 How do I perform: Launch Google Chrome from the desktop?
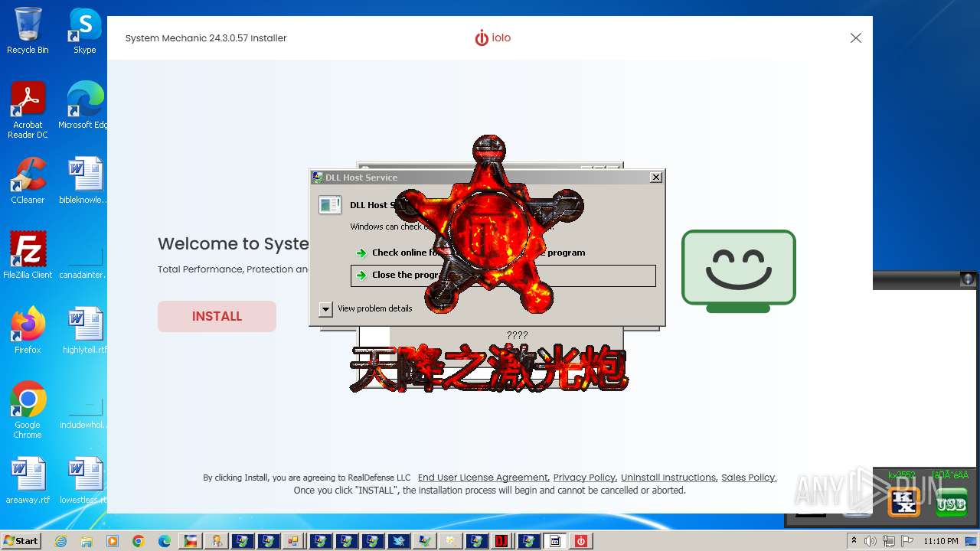pos(28,410)
